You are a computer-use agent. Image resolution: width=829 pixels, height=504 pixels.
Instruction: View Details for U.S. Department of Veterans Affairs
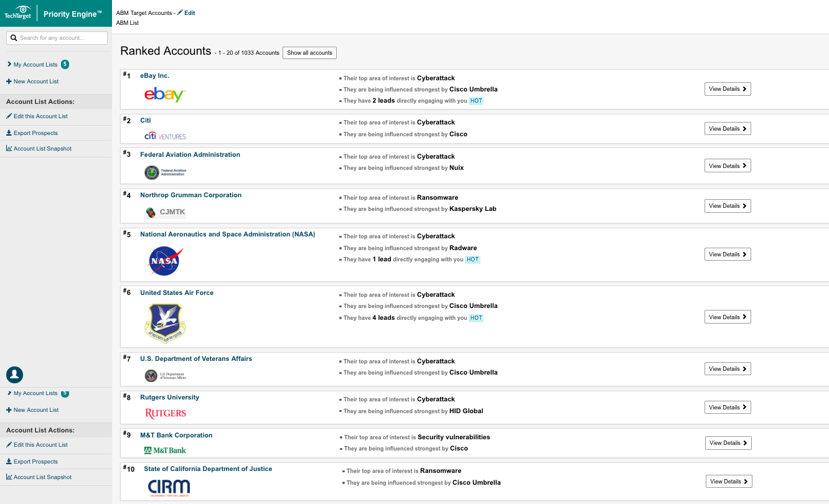[x=728, y=369]
